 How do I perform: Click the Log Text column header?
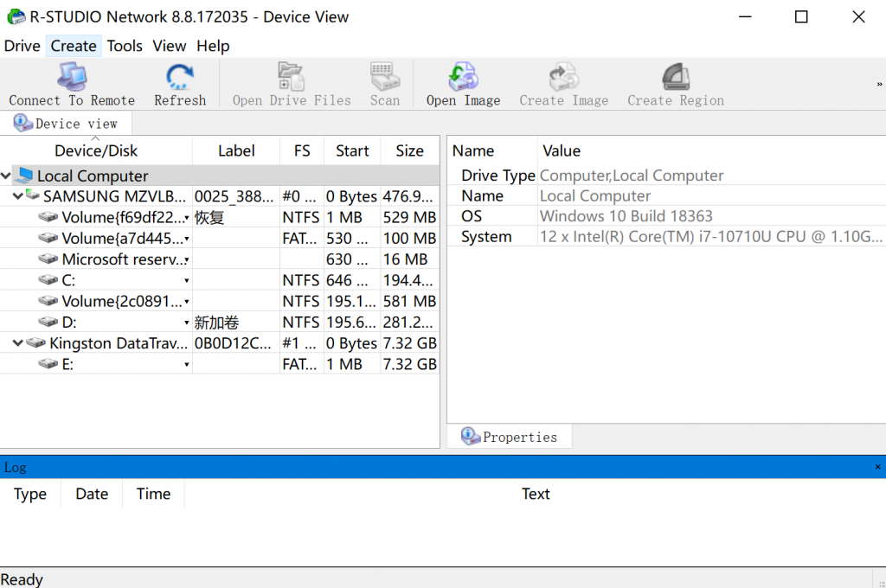535,494
